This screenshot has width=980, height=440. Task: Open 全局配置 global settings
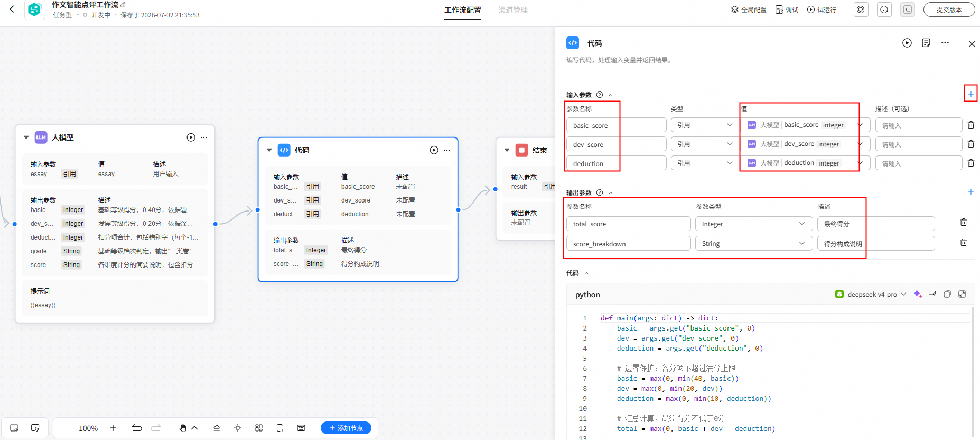(x=748, y=10)
